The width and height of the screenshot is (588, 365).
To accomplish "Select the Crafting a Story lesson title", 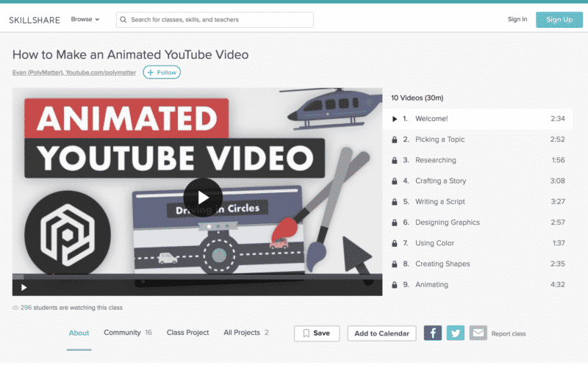I will [x=440, y=181].
